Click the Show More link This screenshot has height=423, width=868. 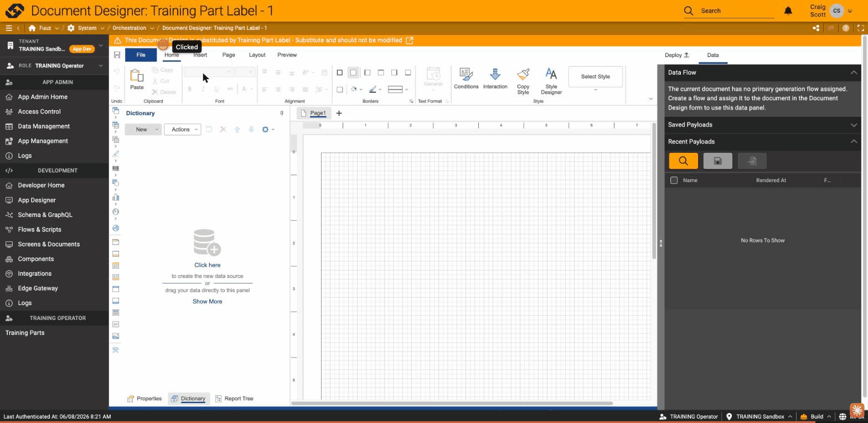[207, 302]
